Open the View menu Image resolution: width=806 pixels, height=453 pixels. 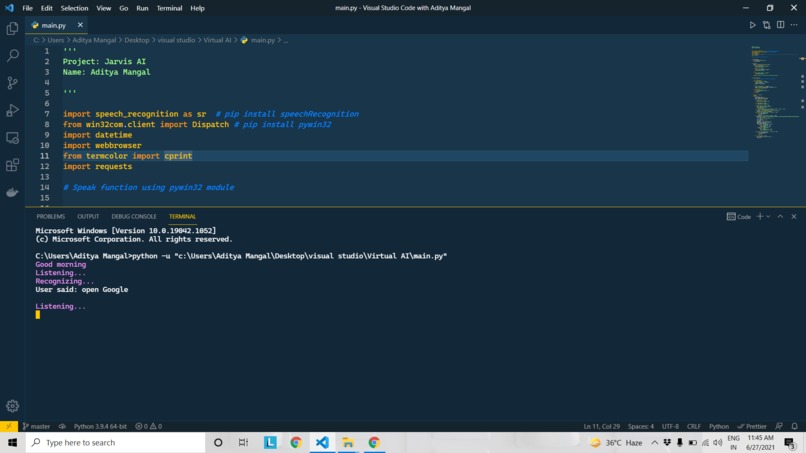(103, 8)
